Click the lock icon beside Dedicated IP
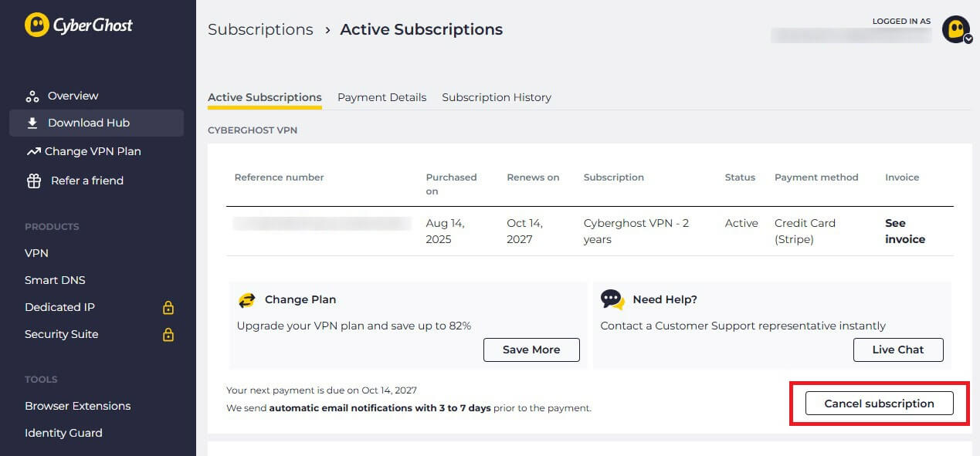Image resolution: width=980 pixels, height=456 pixels. (x=168, y=307)
